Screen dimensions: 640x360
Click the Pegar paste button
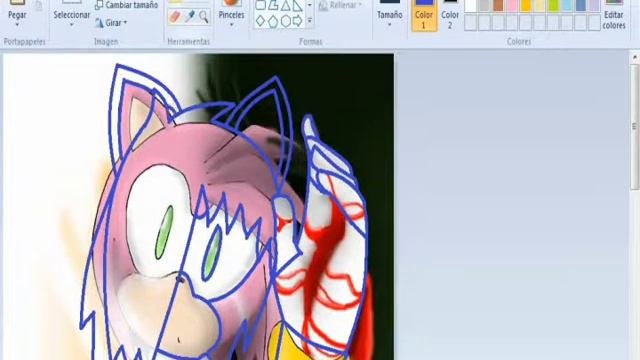coord(17,10)
